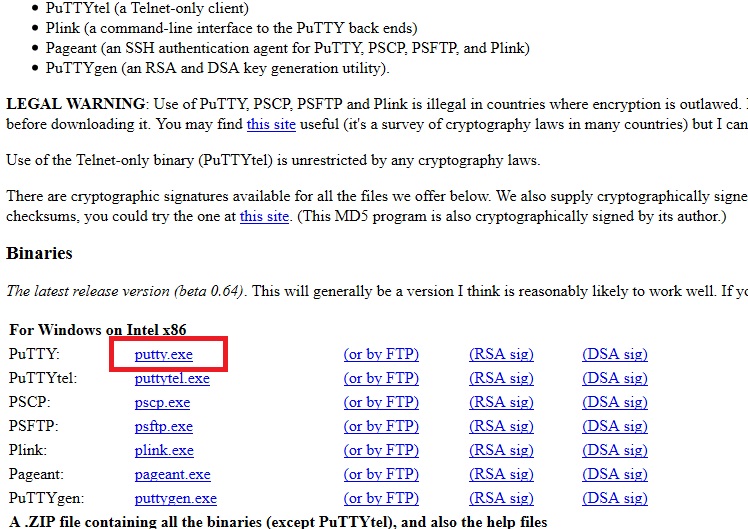Viewport: 748px width, 529px height.
Task: Click the puttytel.exe download link
Action: (172, 378)
